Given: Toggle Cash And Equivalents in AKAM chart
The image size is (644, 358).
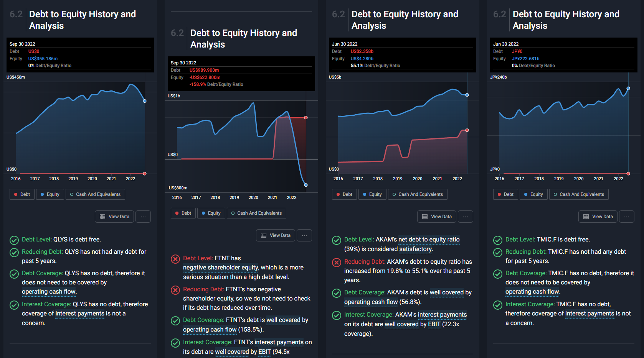Looking at the screenshot, I should (x=418, y=194).
